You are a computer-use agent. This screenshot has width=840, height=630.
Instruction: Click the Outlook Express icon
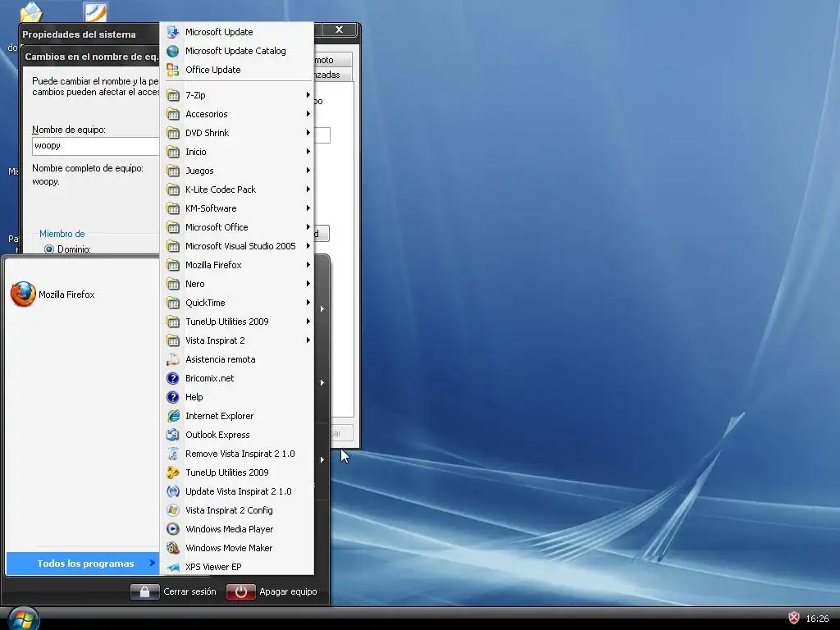[172, 435]
